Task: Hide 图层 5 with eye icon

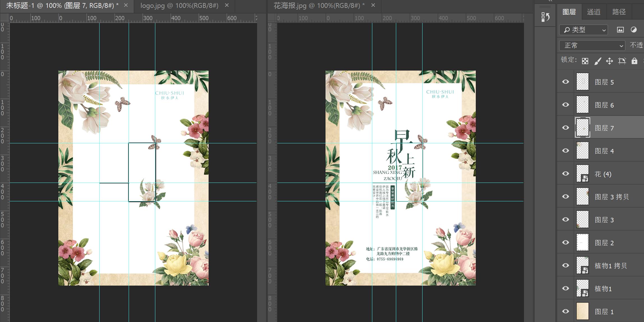Action: [565, 82]
